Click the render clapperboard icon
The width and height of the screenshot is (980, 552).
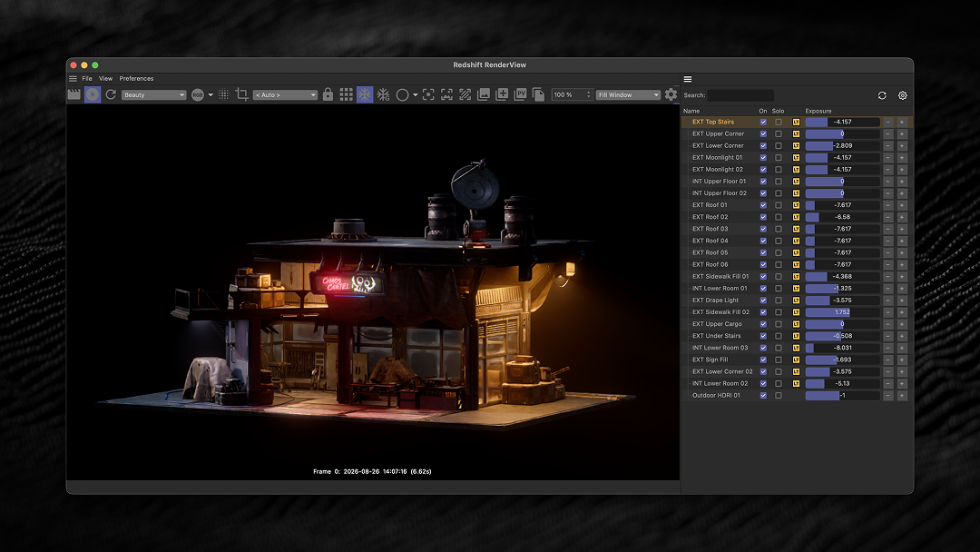pos(73,94)
